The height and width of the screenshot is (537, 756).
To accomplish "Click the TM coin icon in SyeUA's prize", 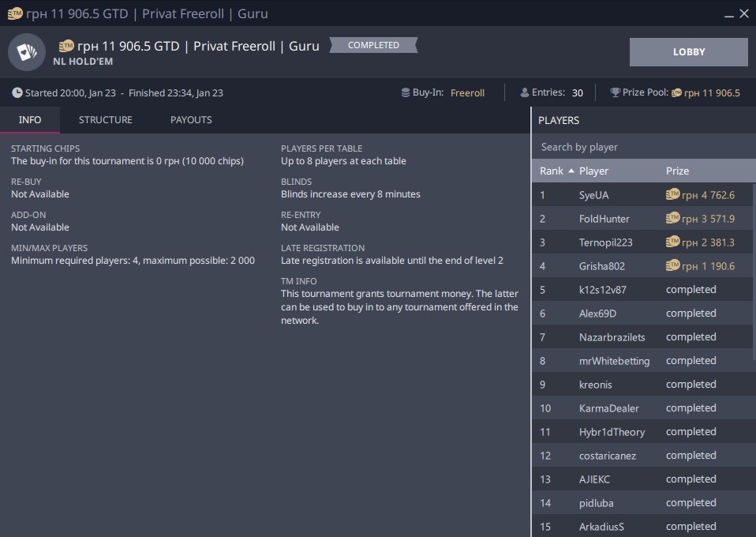I will [673, 195].
